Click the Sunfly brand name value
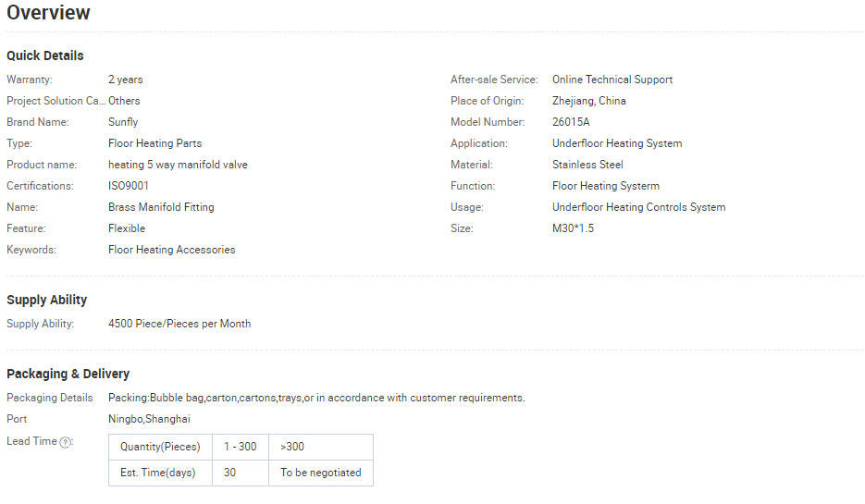865x504 pixels. click(123, 122)
